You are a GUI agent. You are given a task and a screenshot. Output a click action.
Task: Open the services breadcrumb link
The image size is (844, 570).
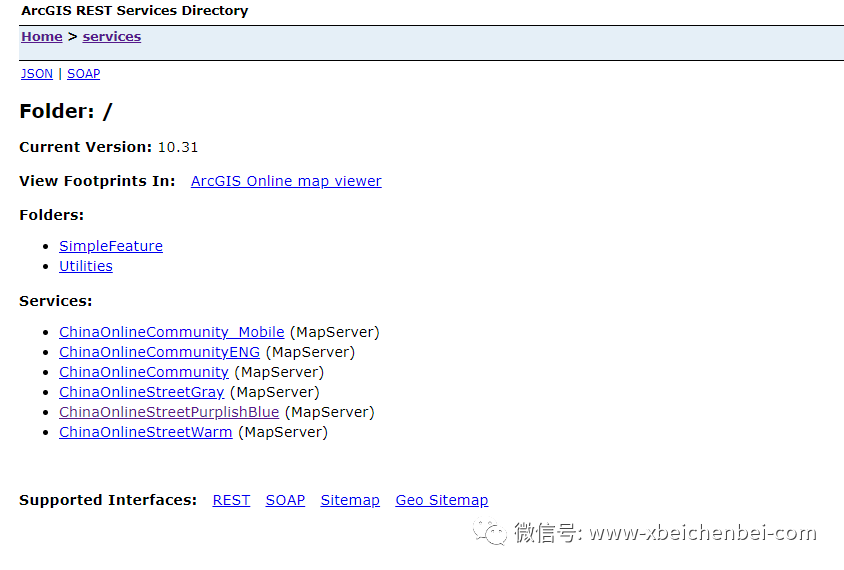111,37
